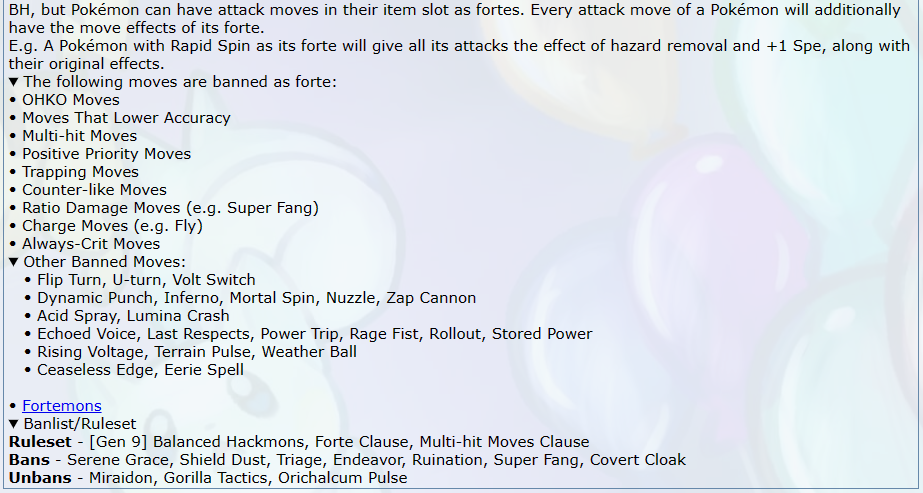The image size is (923, 493).
Task: Click the bold Ruleset label
Action: coord(40,442)
